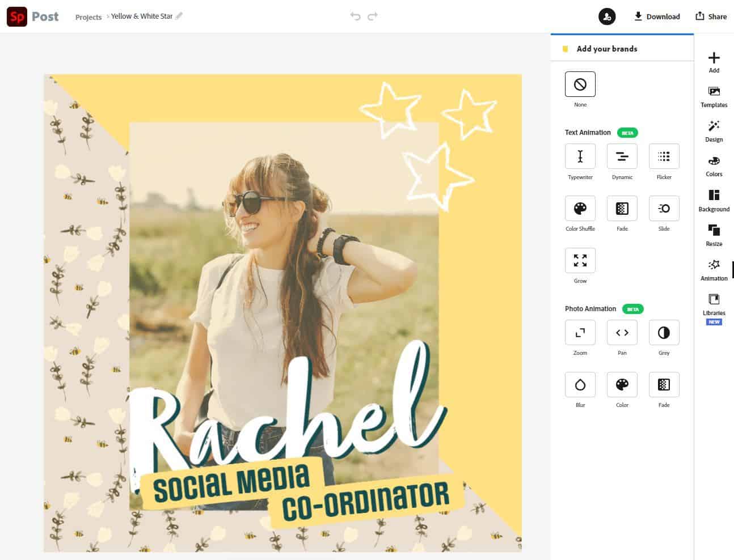Apply the Grey photo animation
Image resolution: width=734 pixels, height=560 pixels.
(x=664, y=333)
